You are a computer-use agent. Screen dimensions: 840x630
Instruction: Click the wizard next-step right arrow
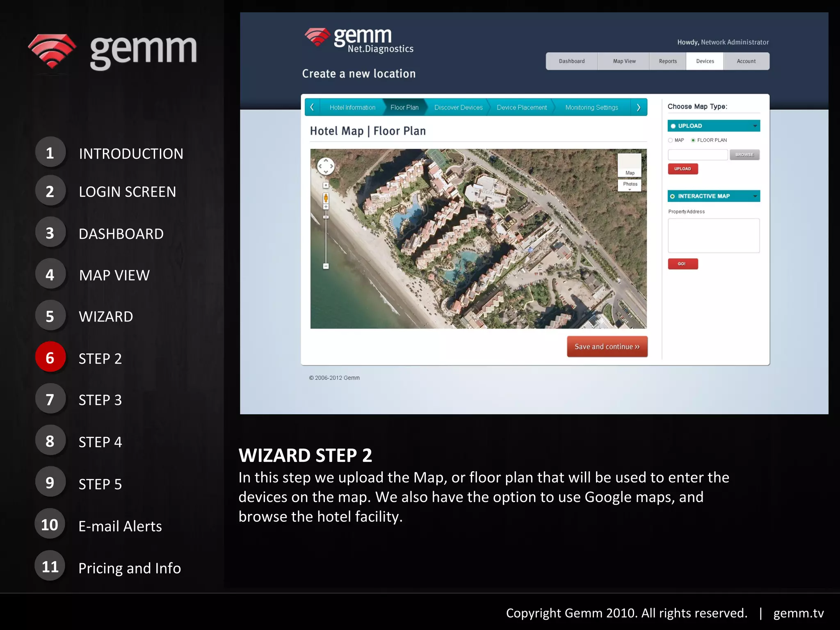pos(638,107)
